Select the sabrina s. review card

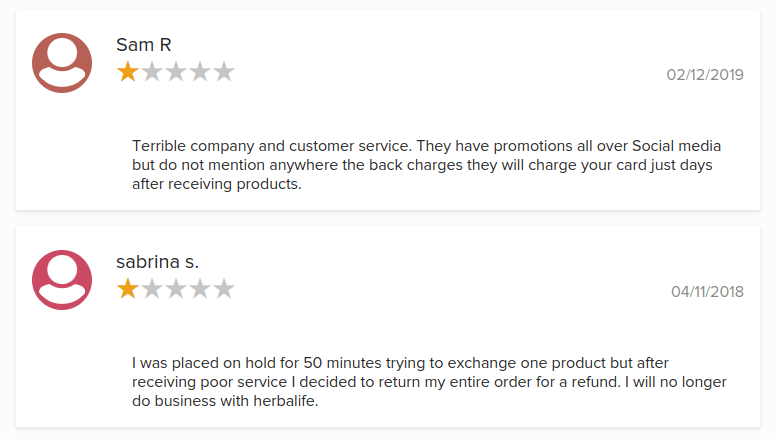pyautogui.click(x=388, y=327)
